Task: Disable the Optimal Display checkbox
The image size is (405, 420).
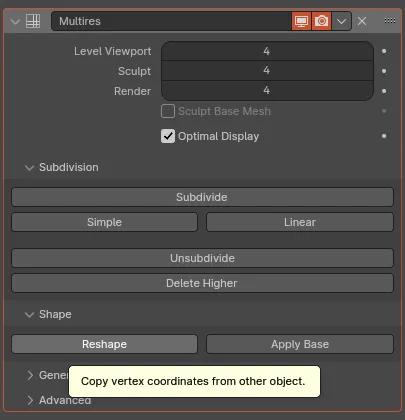Action: tap(168, 136)
